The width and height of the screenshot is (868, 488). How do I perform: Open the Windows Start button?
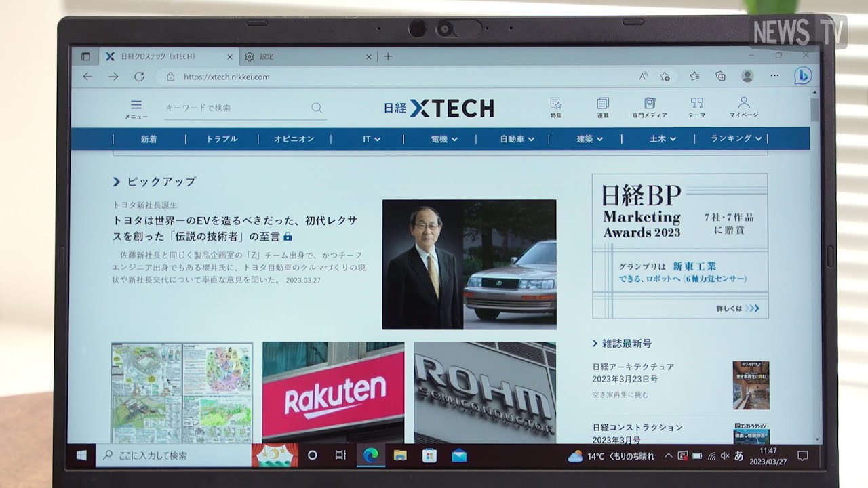click(x=81, y=455)
